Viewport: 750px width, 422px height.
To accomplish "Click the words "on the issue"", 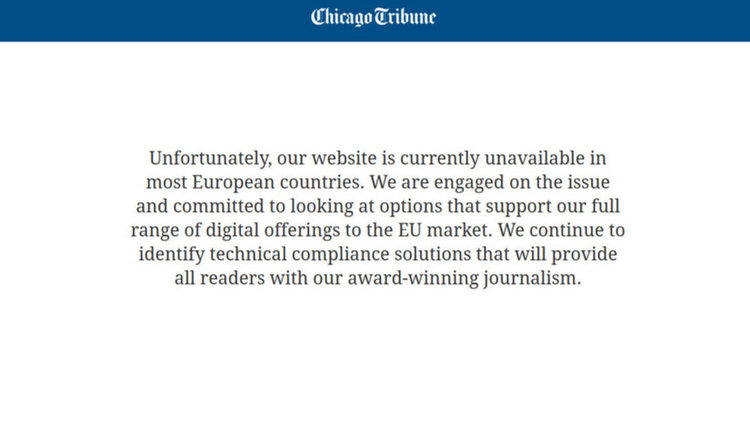I will tap(560, 182).
